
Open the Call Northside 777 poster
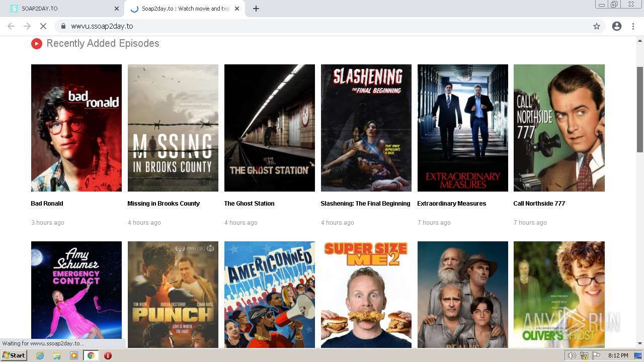(559, 128)
